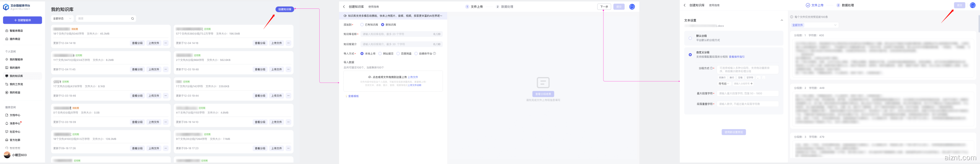Click the 分段方式 input box
Viewport: 980px width, 164px height.
748,70
